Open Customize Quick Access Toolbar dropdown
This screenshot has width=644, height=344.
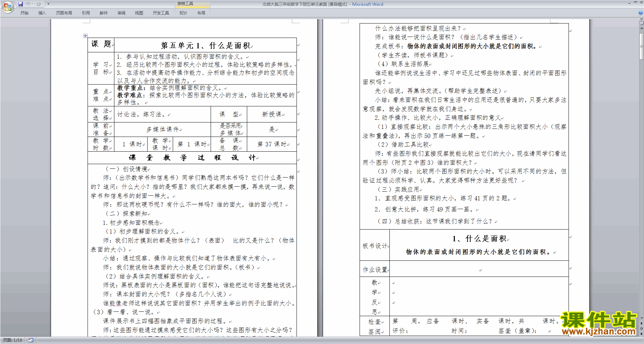(48, 4)
